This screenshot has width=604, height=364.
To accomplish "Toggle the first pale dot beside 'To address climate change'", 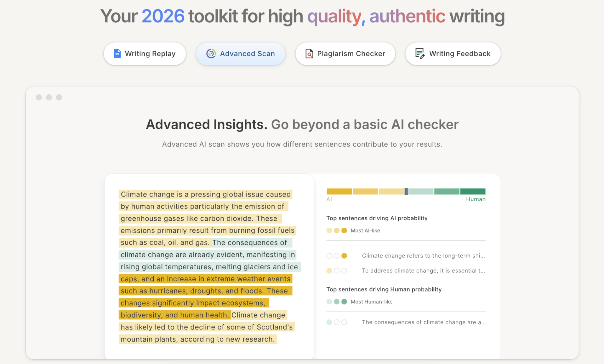I will (x=329, y=270).
